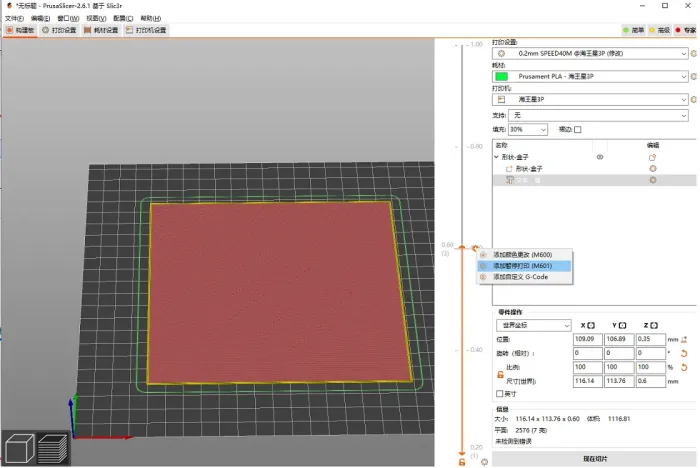Viewport: 700px width, 468px height.
Task: Toggle visibility eye for 形状-盒子 object
Action: pos(600,157)
